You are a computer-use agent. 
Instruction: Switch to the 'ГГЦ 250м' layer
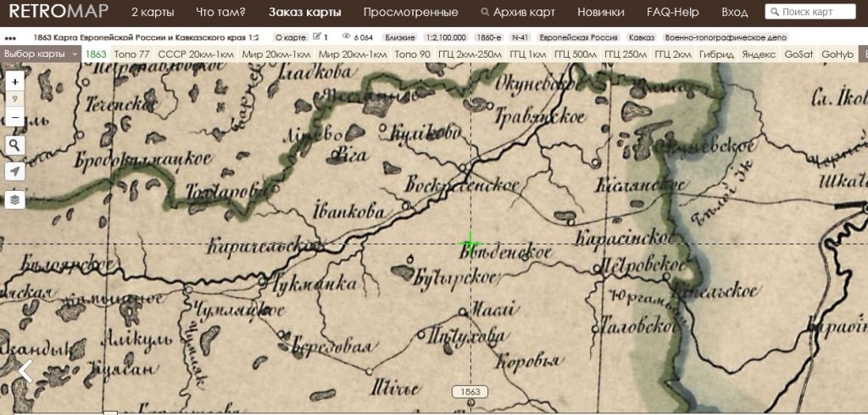(x=626, y=54)
